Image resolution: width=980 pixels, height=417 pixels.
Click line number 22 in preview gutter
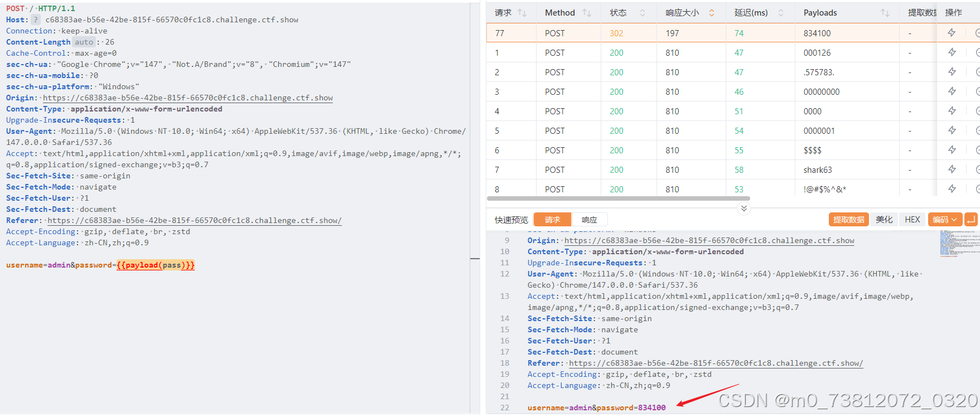tap(505, 408)
